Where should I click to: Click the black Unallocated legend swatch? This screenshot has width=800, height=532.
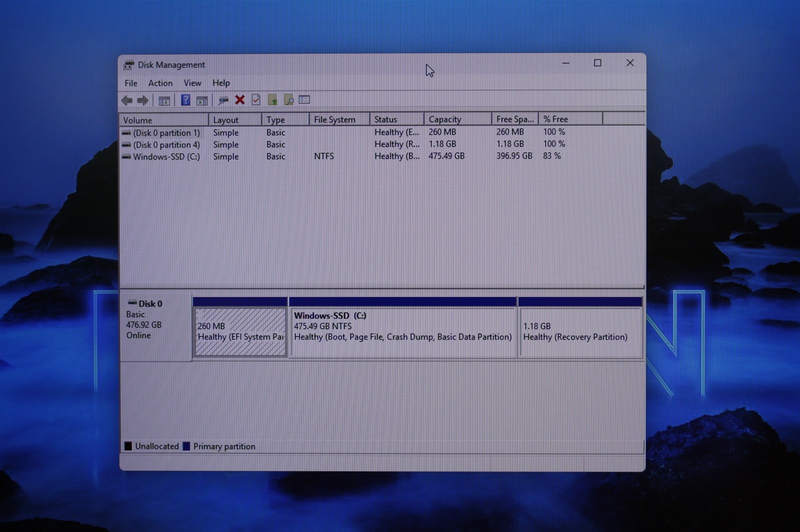coord(128,446)
